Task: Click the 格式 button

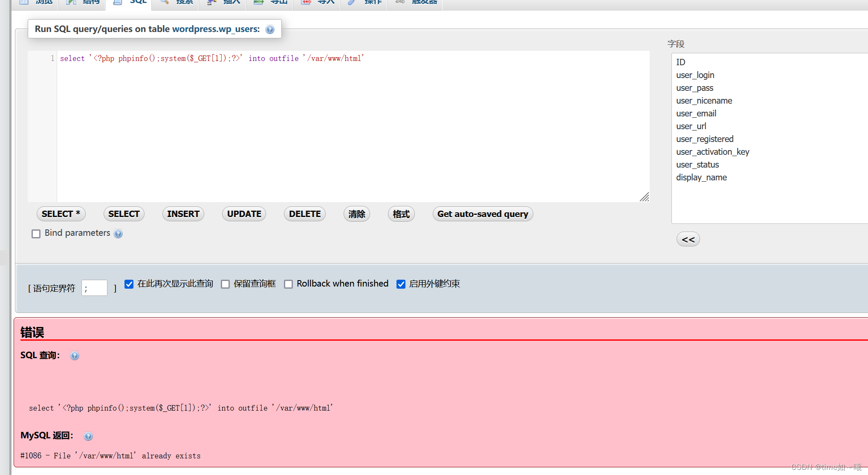Action: 401,214
